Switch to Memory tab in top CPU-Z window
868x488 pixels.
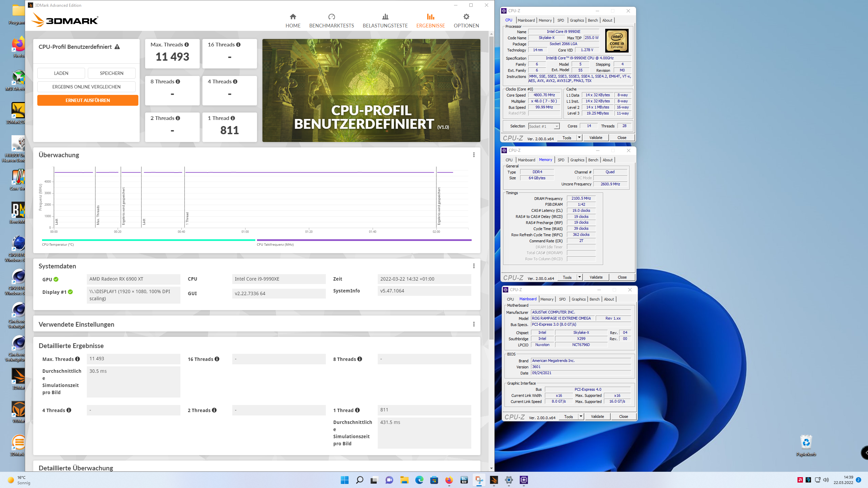click(x=545, y=20)
